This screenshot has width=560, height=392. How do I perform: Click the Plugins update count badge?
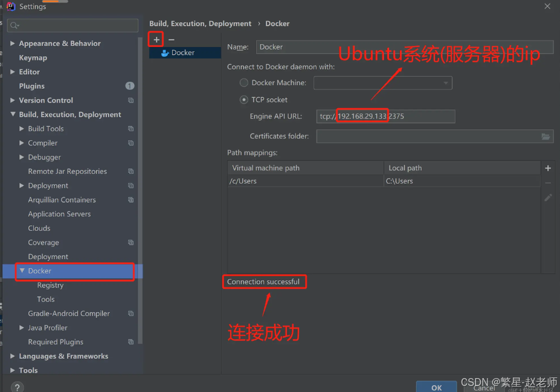tap(130, 86)
